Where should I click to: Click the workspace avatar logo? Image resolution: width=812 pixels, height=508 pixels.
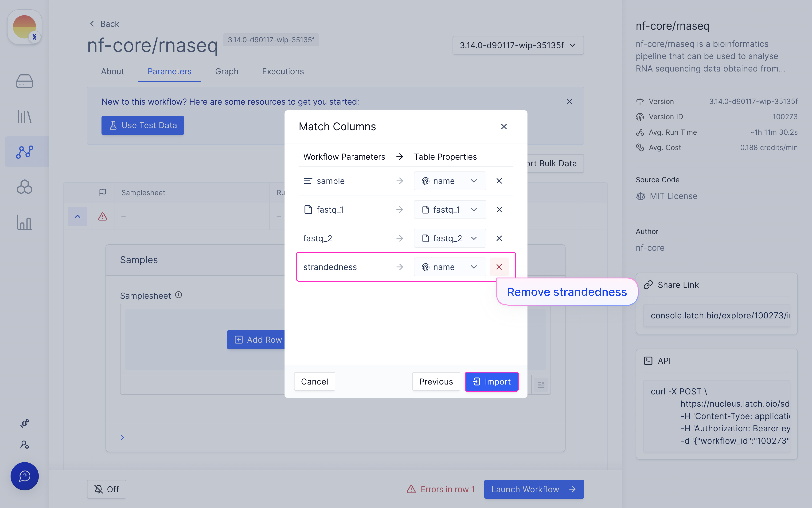(x=24, y=27)
